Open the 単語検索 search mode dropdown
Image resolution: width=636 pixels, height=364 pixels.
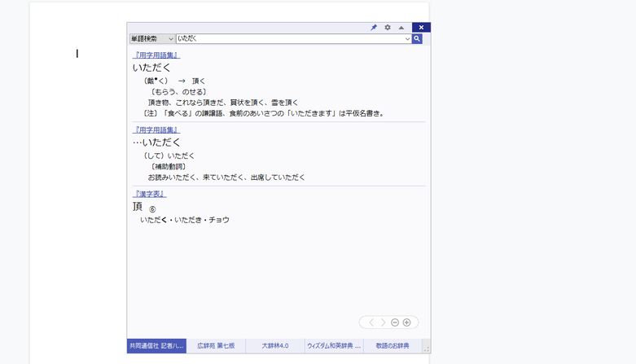[152, 38]
